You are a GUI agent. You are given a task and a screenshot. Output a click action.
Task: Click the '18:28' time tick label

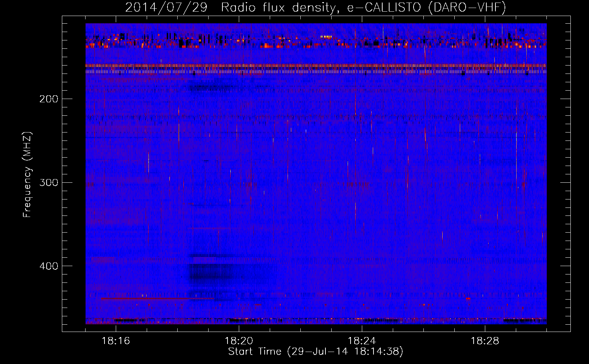485,341
